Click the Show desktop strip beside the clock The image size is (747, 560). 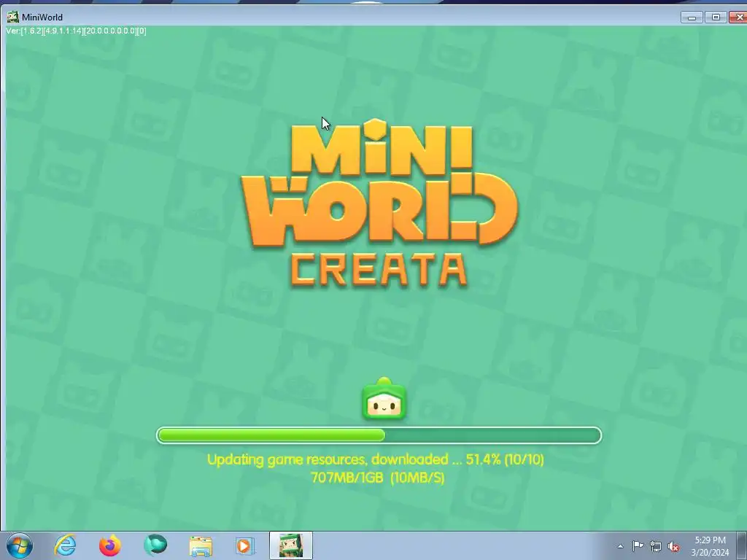click(742, 545)
